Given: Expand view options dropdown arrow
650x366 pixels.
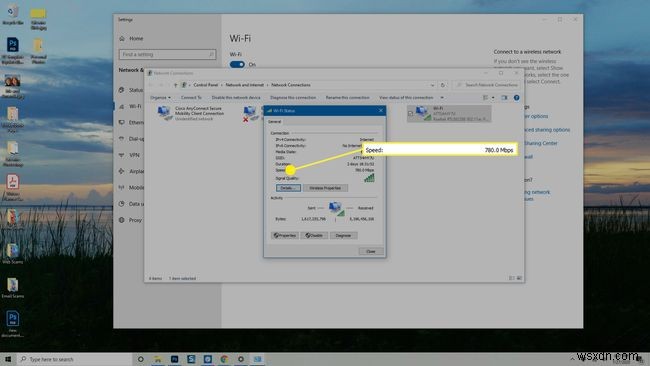Looking at the screenshot, I should [493, 98].
